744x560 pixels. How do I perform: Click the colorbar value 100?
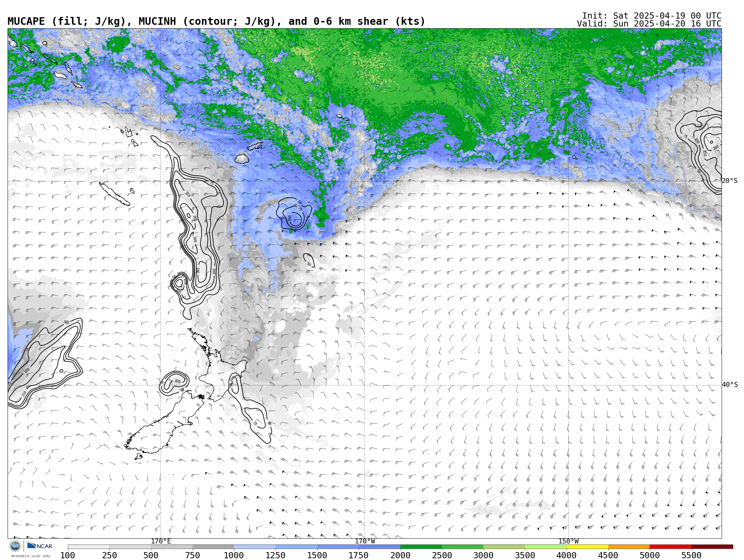click(68, 556)
